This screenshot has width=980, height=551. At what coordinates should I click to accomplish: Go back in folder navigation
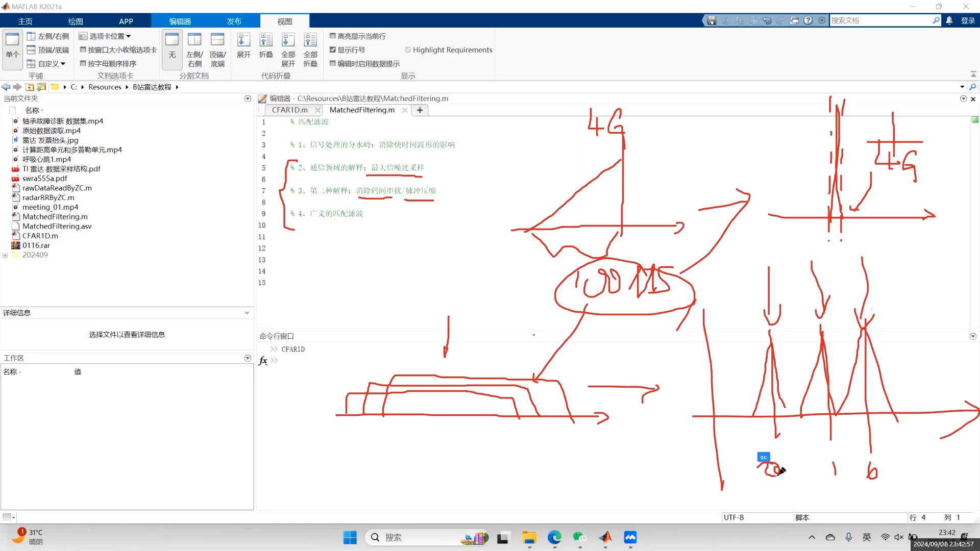point(6,87)
